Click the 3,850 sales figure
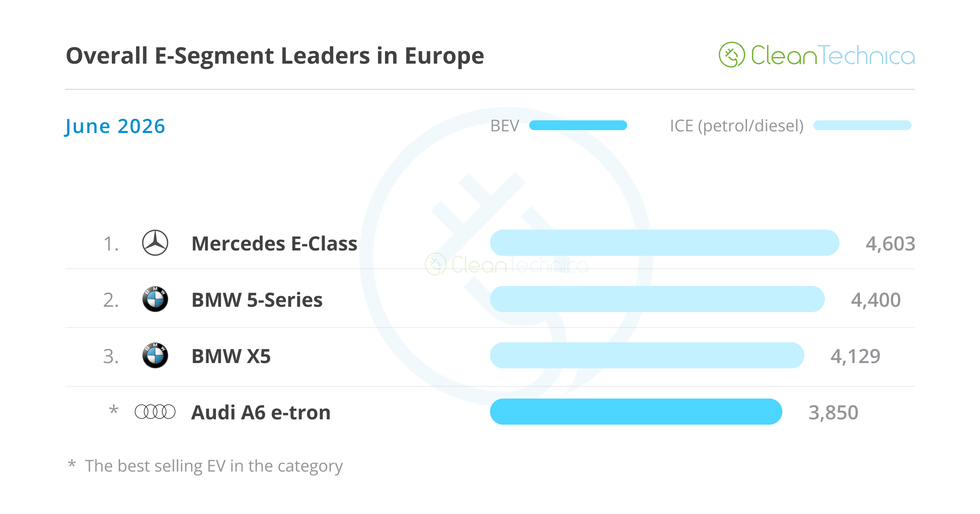This screenshot has height=514, width=980. tap(833, 413)
